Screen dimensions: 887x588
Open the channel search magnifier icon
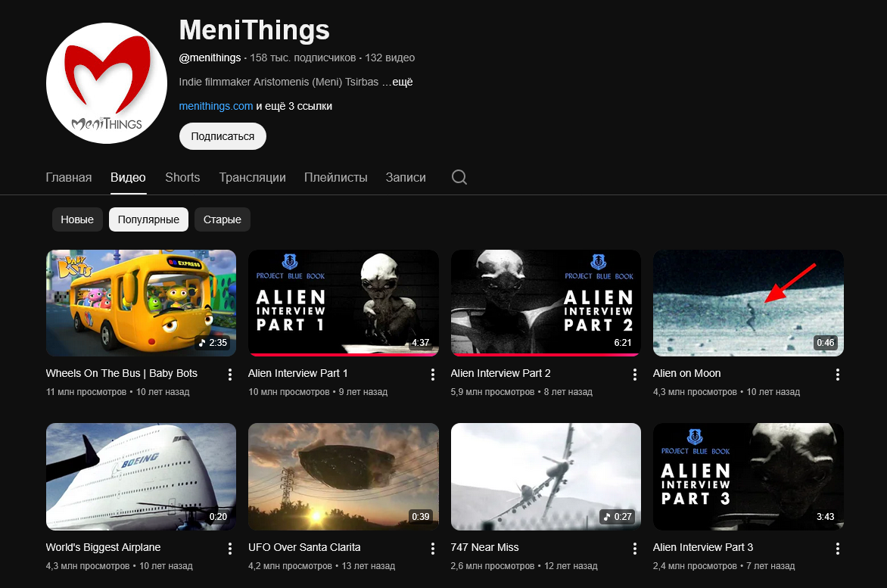coord(459,177)
